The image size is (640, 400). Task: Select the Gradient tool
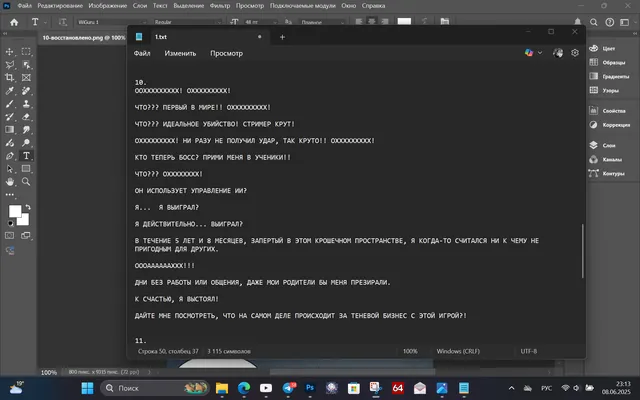pos(9,130)
